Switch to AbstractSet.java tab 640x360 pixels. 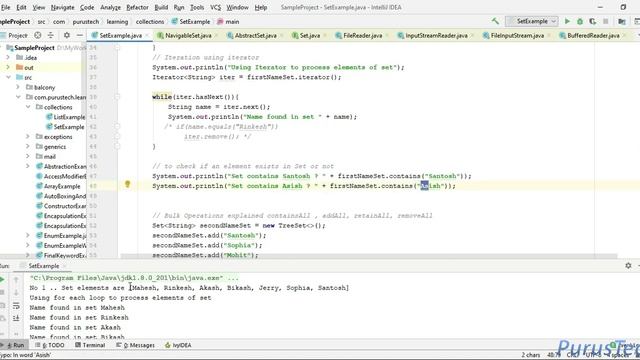coord(256,36)
